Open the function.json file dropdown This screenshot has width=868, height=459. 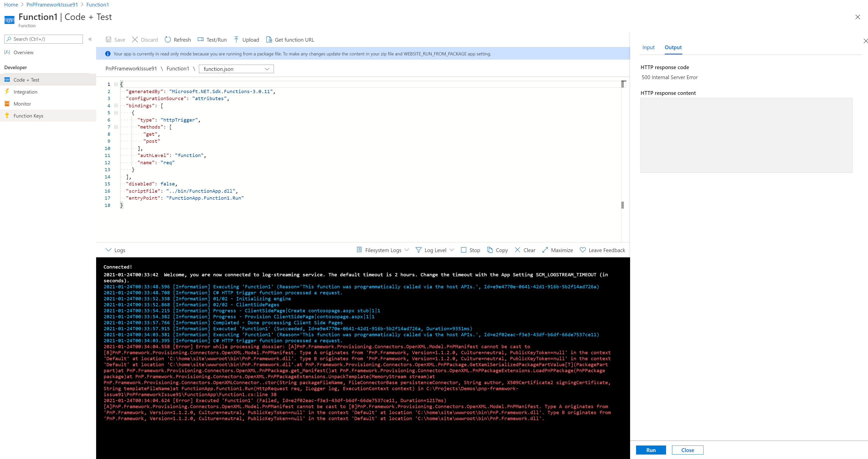pyautogui.click(x=236, y=69)
